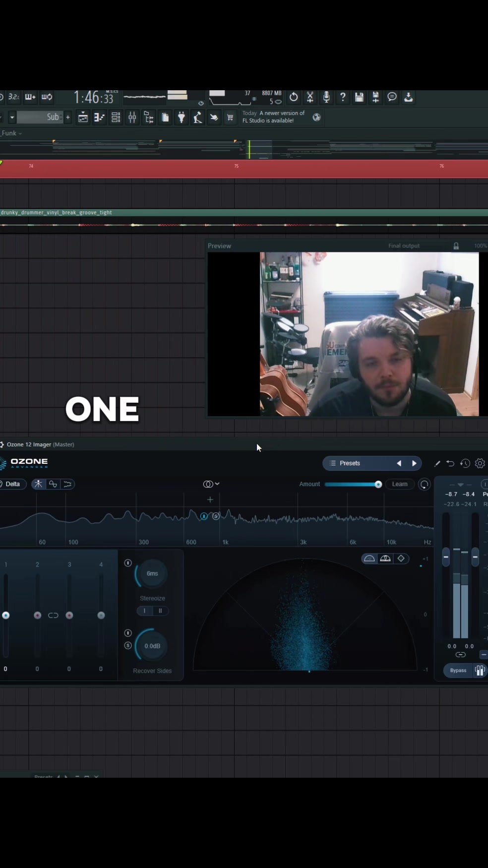Viewport: 488px width, 868px height.
Task: Click the plugin picker plug icon
Action: (x=182, y=118)
